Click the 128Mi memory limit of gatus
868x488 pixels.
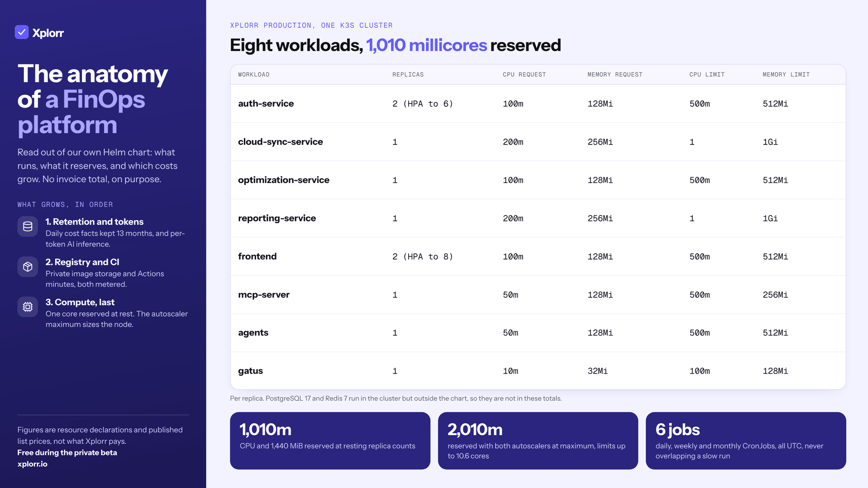[775, 371]
